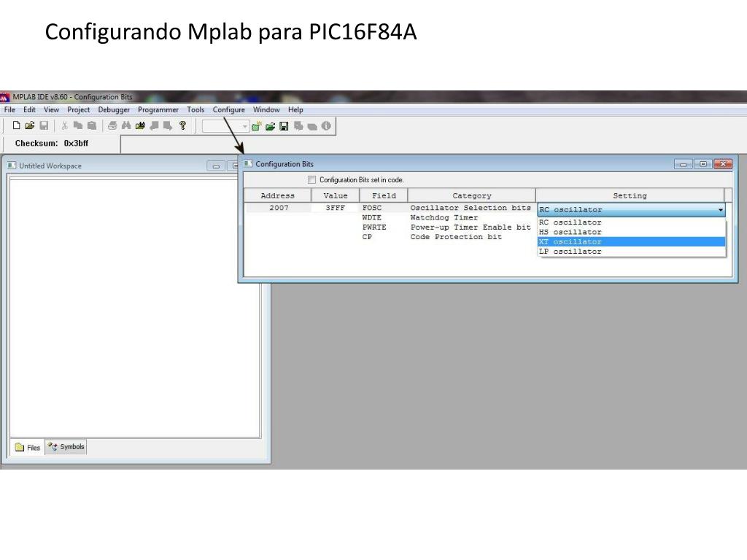
Task: Click the Open File folder icon
Action: (x=30, y=125)
